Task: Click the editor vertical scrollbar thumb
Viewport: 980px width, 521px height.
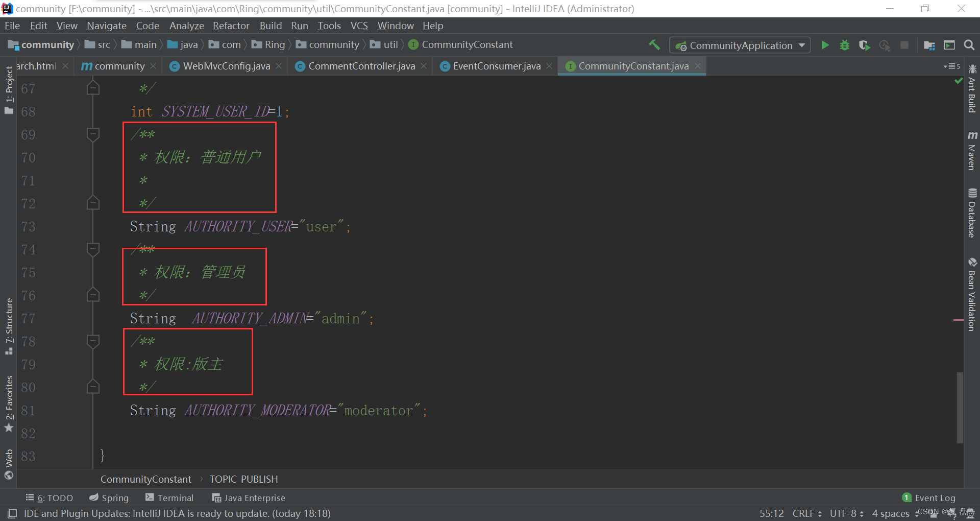Action: pos(960,407)
